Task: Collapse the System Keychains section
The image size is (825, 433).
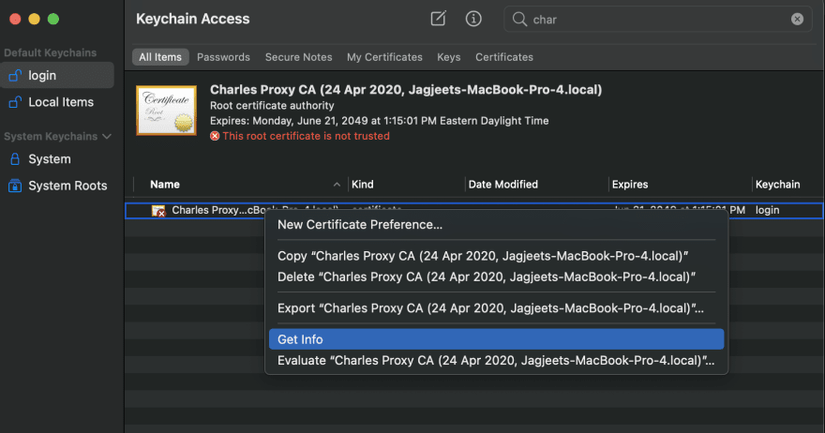Action: point(107,136)
